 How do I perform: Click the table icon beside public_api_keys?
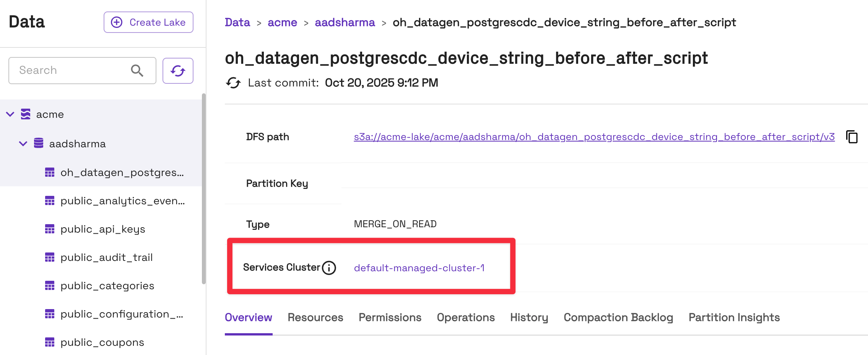click(x=50, y=229)
